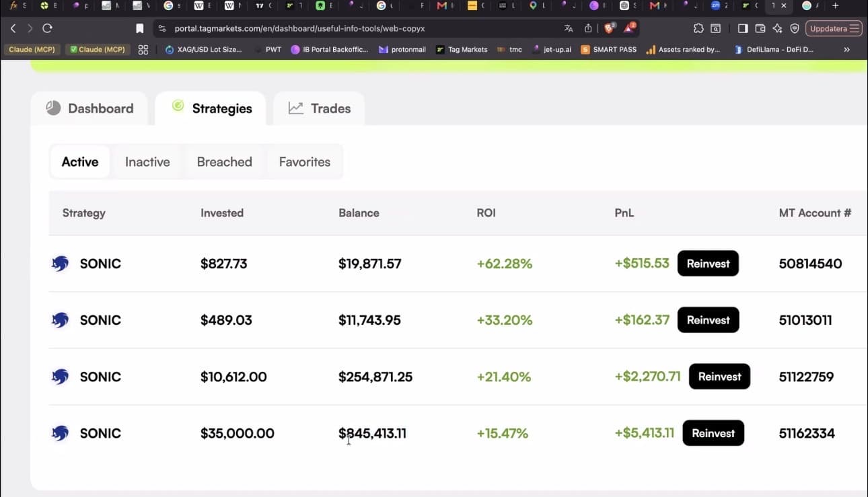Open the first Claude (MCP) bookmark
Viewport: 868px width, 497px height.
[x=32, y=49]
